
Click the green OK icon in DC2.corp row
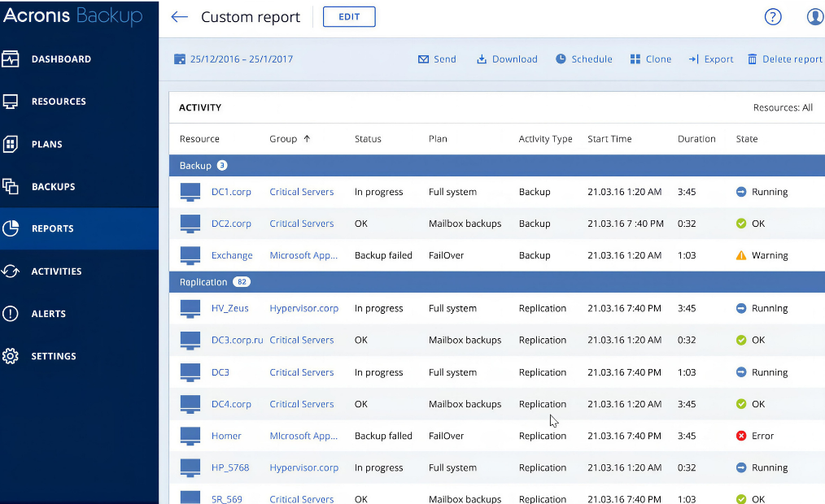point(741,224)
